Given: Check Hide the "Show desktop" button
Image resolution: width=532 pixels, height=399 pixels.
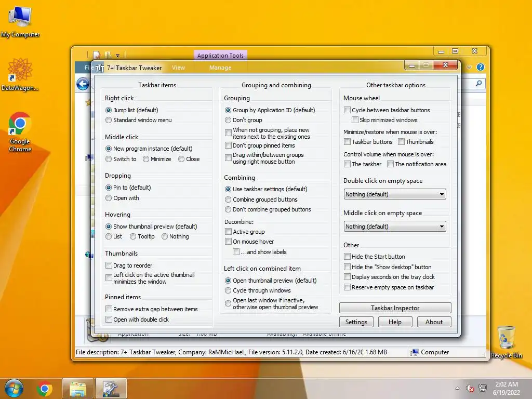Looking at the screenshot, I should tap(388, 267).
